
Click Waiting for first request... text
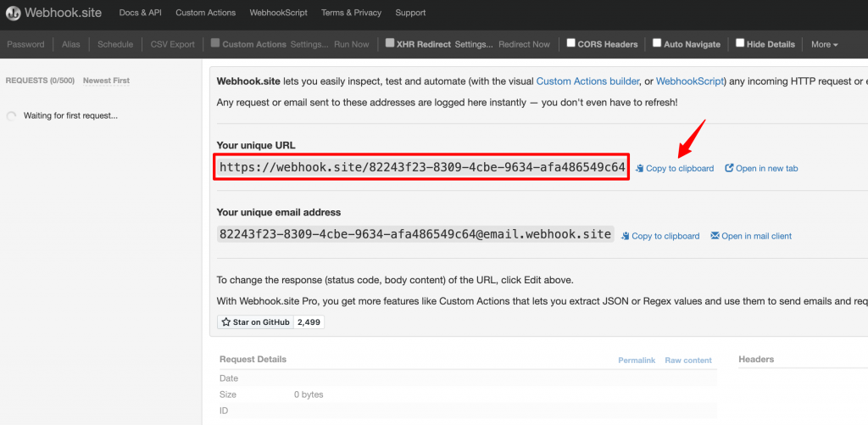point(71,116)
